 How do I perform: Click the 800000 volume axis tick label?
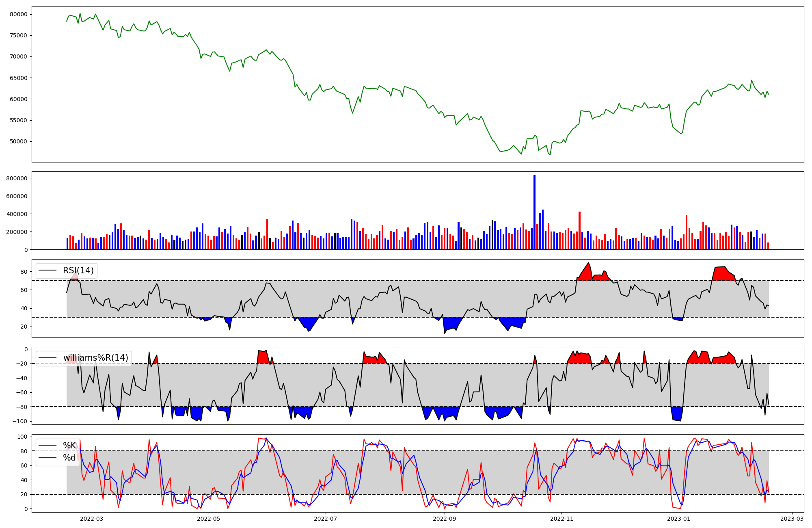click(17, 178)
